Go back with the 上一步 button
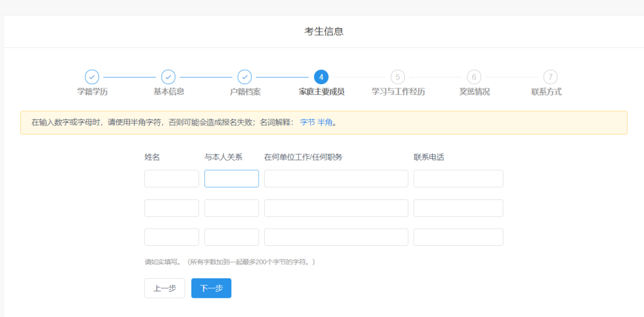Viewport: 644px width, 317px height. (165, 288)
